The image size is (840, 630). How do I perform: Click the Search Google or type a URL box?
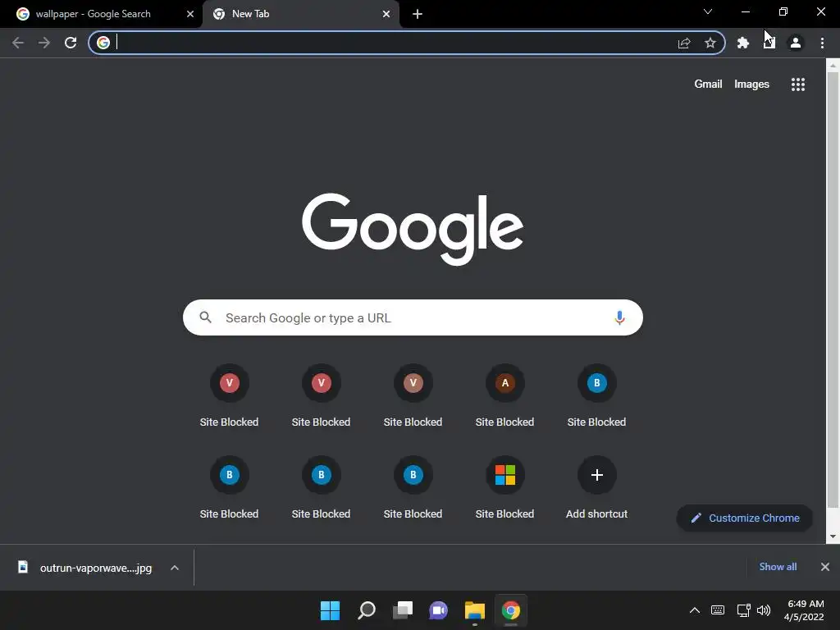point(413,317)
